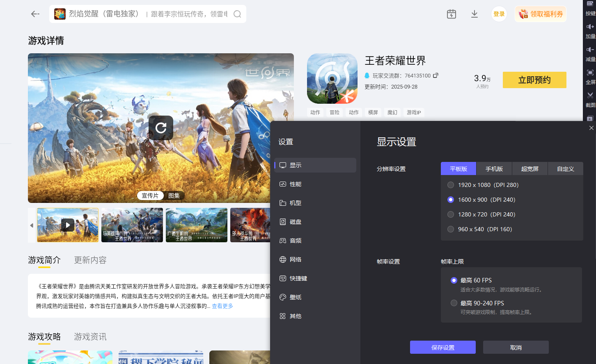The image size is (596, 364).
Task: Decrease volume with 减音量 sidebar icon
Action: pyautogui.click(x=591, y=52)
